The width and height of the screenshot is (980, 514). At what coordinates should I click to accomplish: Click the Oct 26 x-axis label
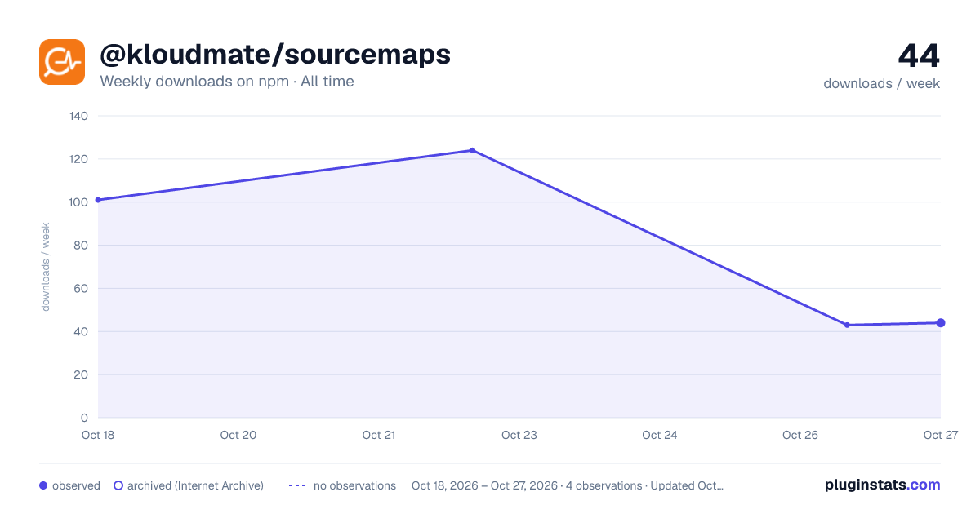coord(800,435)
